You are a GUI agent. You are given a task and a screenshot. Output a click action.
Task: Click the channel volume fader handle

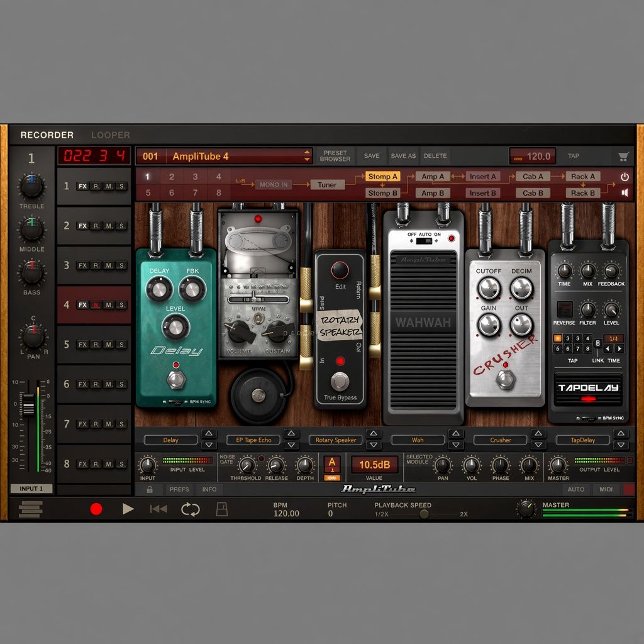pyautogui.click(x=28, y=405)
